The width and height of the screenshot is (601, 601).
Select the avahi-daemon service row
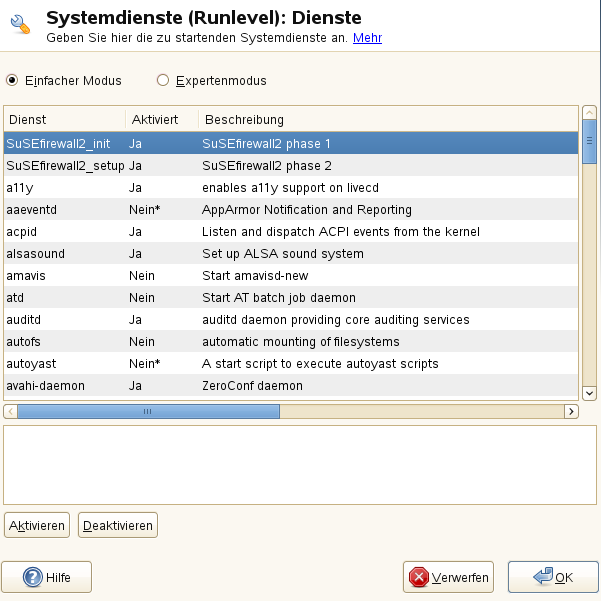(x=291, y=386)
